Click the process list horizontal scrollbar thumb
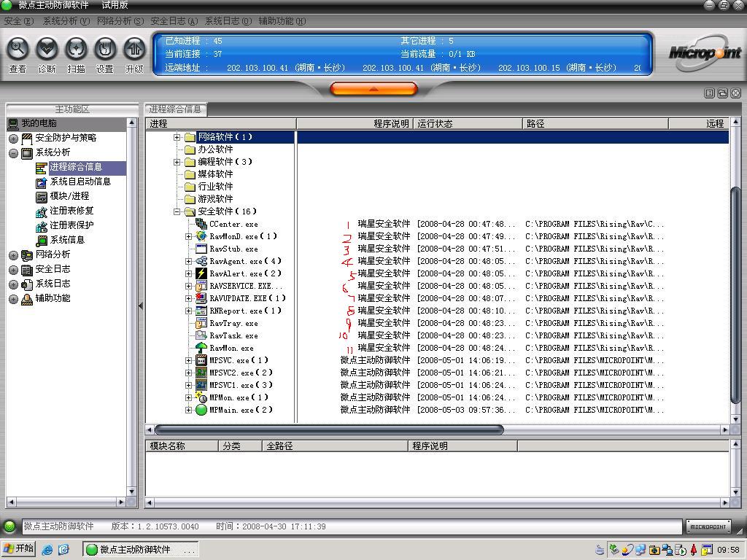Viewport: 747px width, 560px height. tap(329, 430)
